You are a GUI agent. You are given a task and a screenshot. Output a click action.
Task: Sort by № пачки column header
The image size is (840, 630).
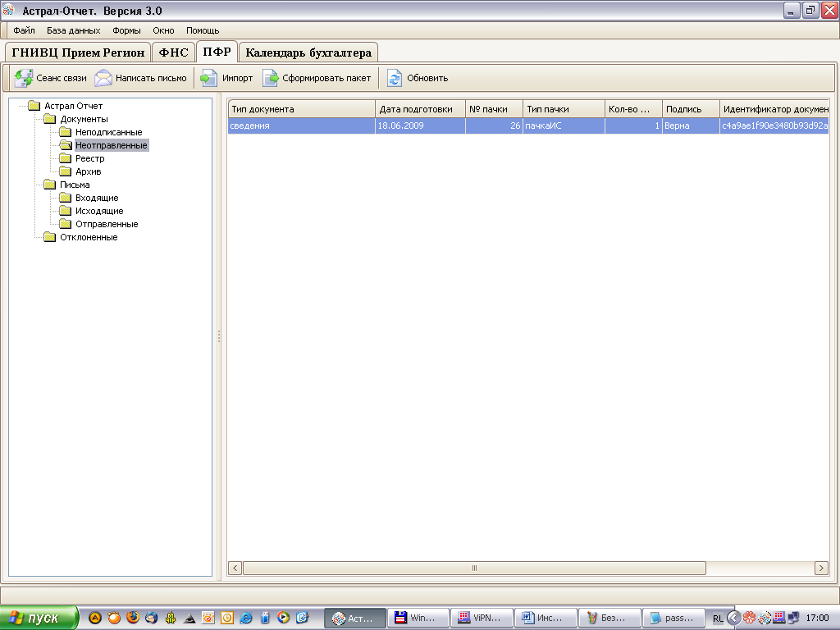(x=494, y=109)
